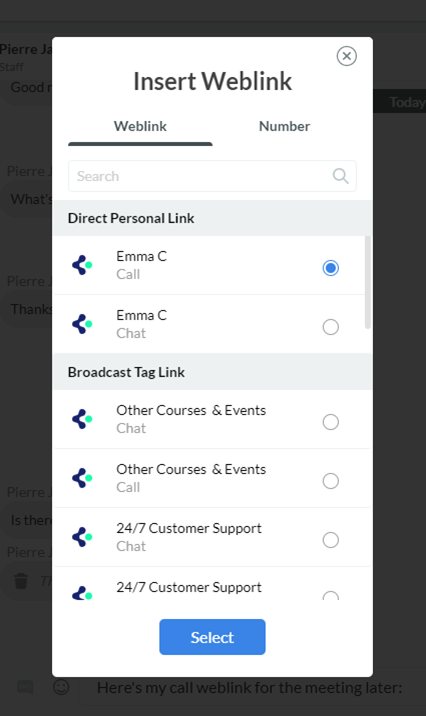The height and width of the screenshot is (716, 426).
Task: Click logo icon for Other Courses & Events Chat
Action: point(82,419)
